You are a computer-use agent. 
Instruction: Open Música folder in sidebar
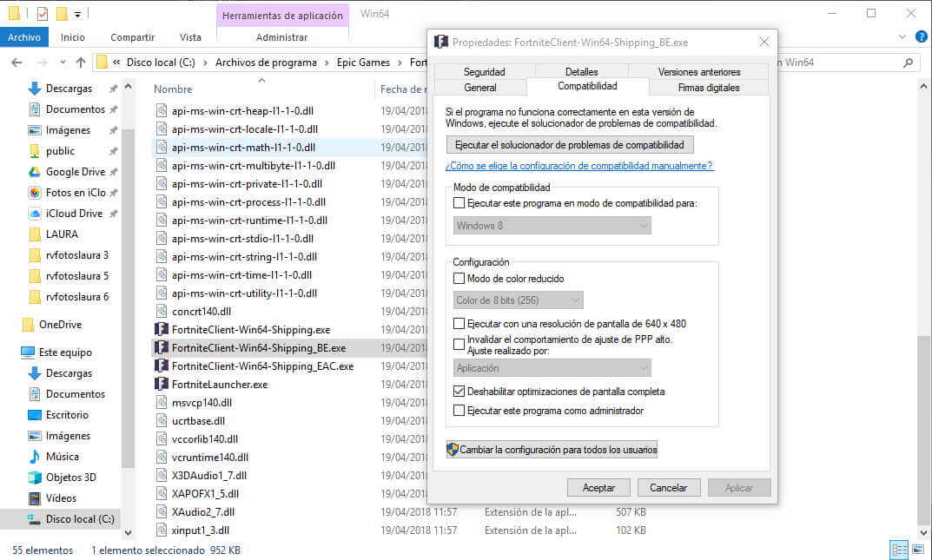click(62, 457)
